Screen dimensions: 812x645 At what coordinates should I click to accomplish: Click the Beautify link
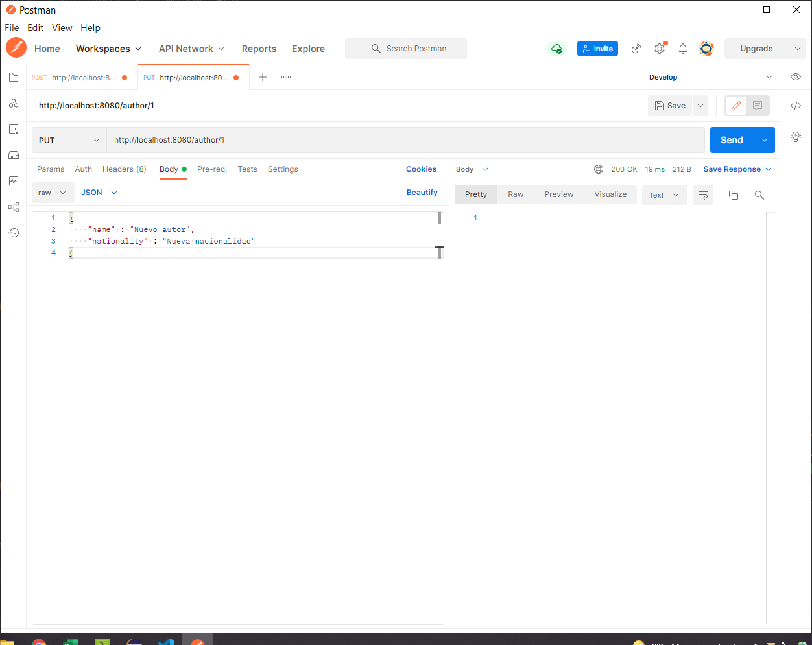[x=422, y=193]
